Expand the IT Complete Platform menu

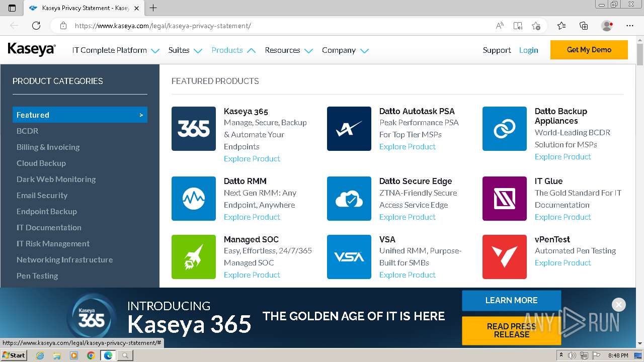(116, 50)
